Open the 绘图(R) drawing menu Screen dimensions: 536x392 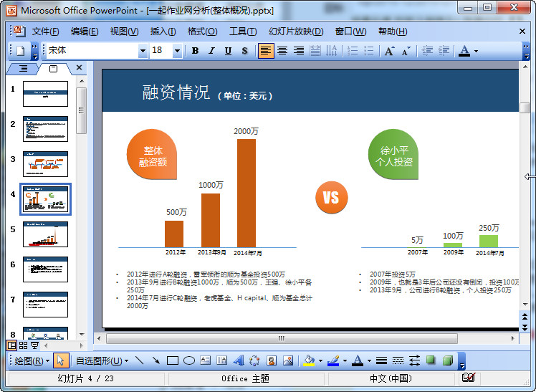[x=32, y=360]
